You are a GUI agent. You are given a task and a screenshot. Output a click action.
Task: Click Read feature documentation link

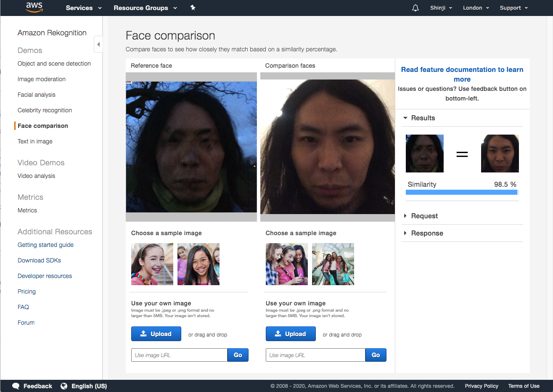462,74
